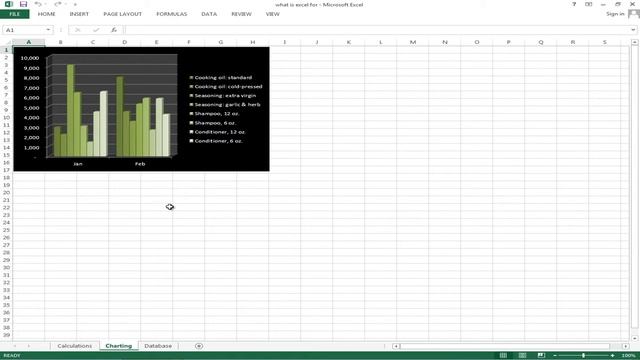Switch to Page Layout view in status bar
This screenshot has height=360, width=640.
point(522,356)
